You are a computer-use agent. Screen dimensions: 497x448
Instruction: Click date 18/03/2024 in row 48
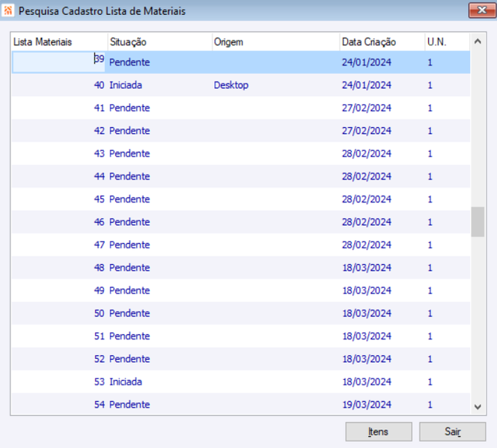(x=367, y=267)
